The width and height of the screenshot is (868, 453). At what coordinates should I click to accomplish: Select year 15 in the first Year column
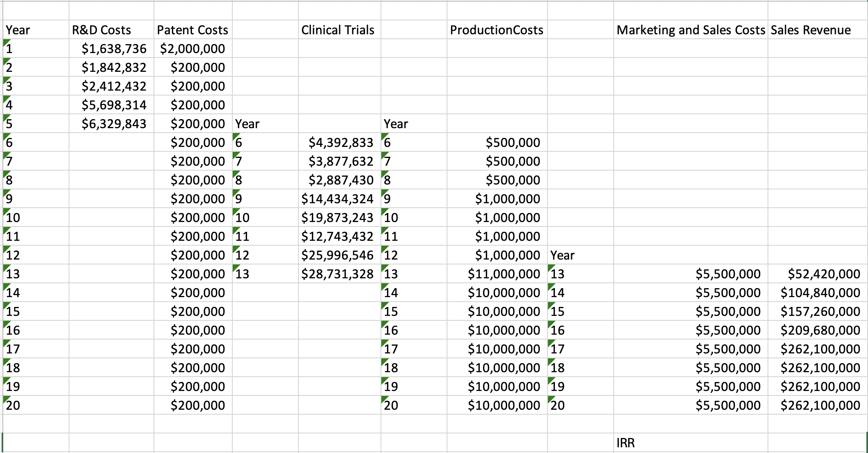(x=36, y=311)
